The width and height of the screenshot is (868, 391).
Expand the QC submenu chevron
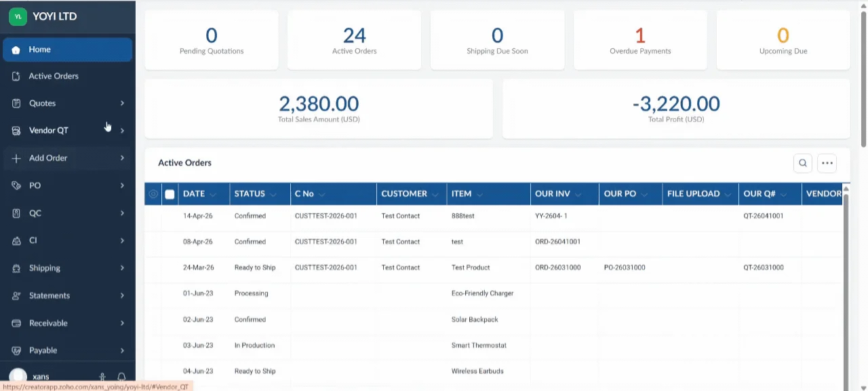pyautogui.click(x=122, y=213)
